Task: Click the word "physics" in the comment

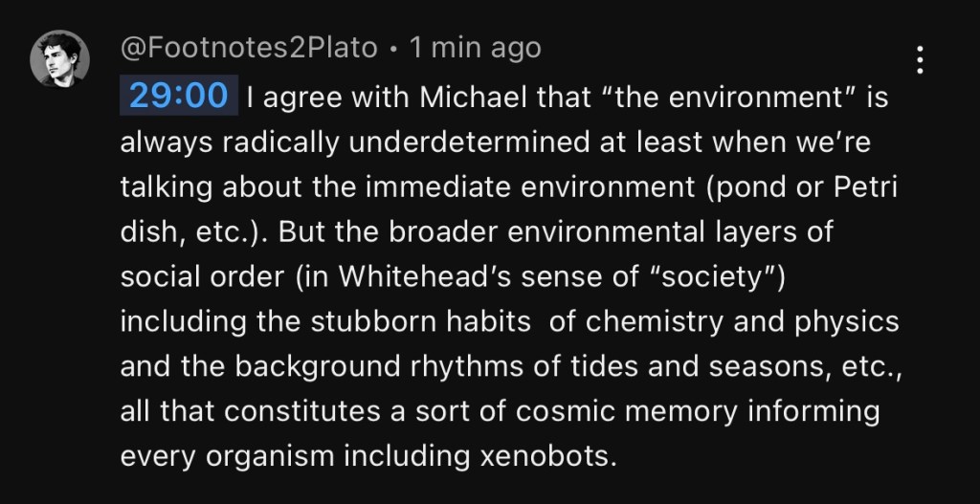Action: click(x=845, y=321)
